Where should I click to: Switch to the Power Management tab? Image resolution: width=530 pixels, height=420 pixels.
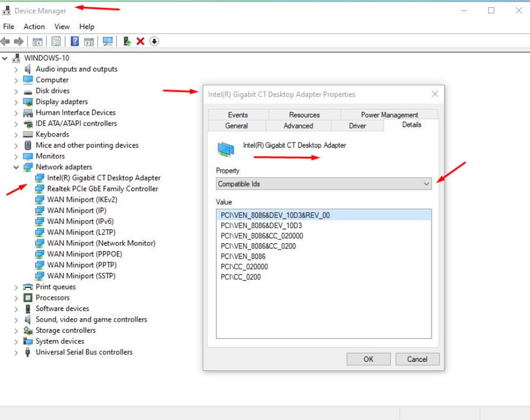pos(389,115)
